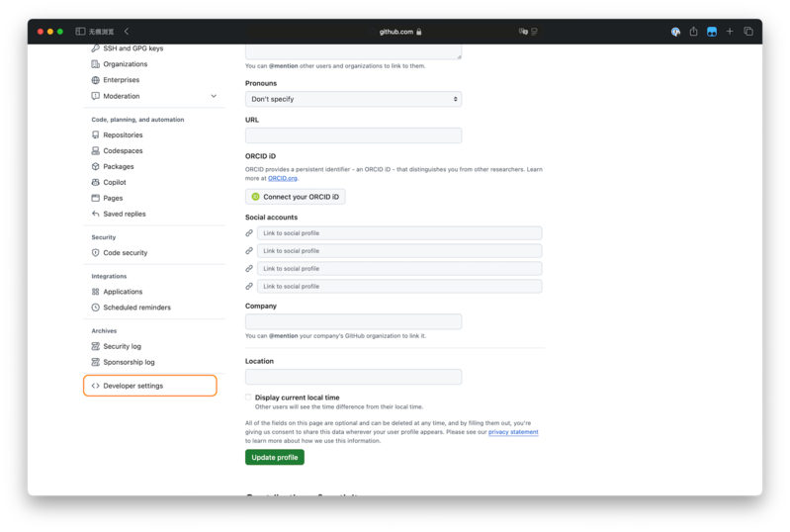Open Packages settings
Viewport: 790px width, 532px height.
pos(118,166)
